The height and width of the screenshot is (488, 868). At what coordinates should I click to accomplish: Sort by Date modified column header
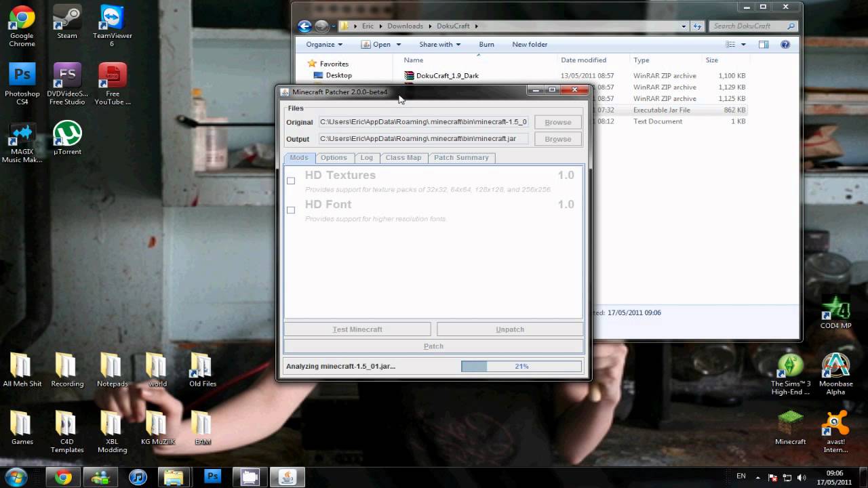[x=584, y=60]
